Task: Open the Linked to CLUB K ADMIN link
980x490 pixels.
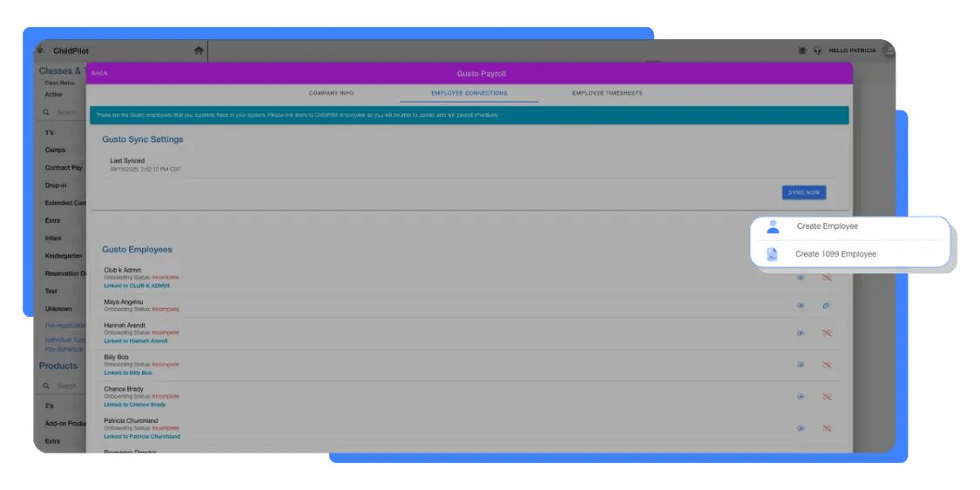Action: tap(137, 285)
